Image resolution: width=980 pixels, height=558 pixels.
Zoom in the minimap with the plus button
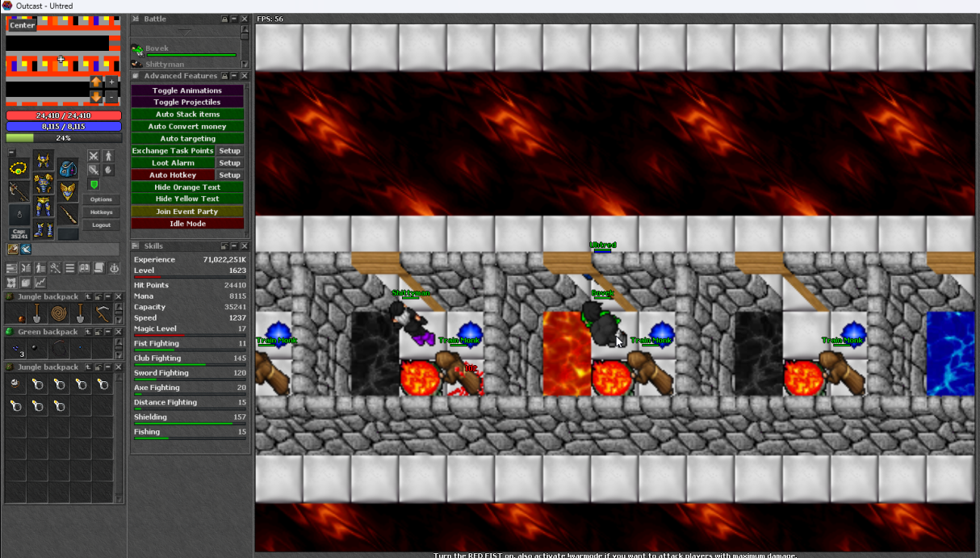pyautogui.click(x=111, y=82)
